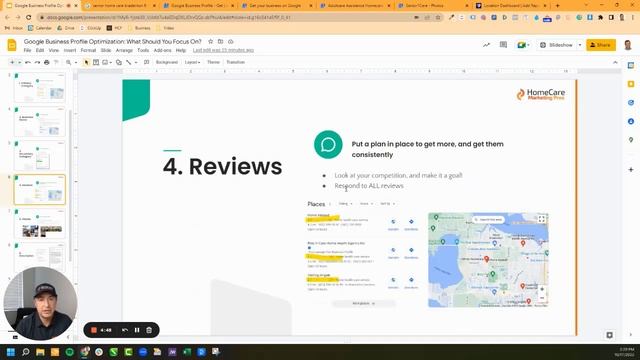Expand the new slide layout arrow
Image resolution: width=640 pixels, height=360 pixels.
(19, 62)
